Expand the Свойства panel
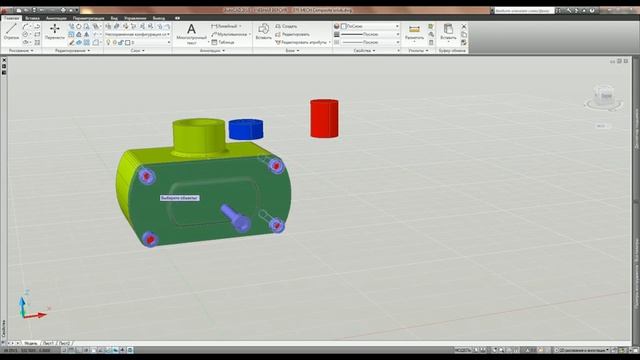The width and height of the screenshot is (640, 360). coord(364,51)
